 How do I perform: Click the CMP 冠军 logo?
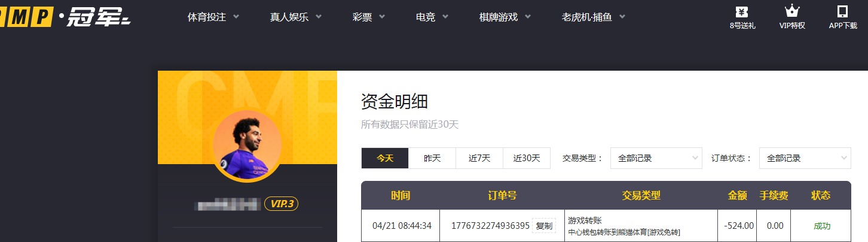click(65, 18)
